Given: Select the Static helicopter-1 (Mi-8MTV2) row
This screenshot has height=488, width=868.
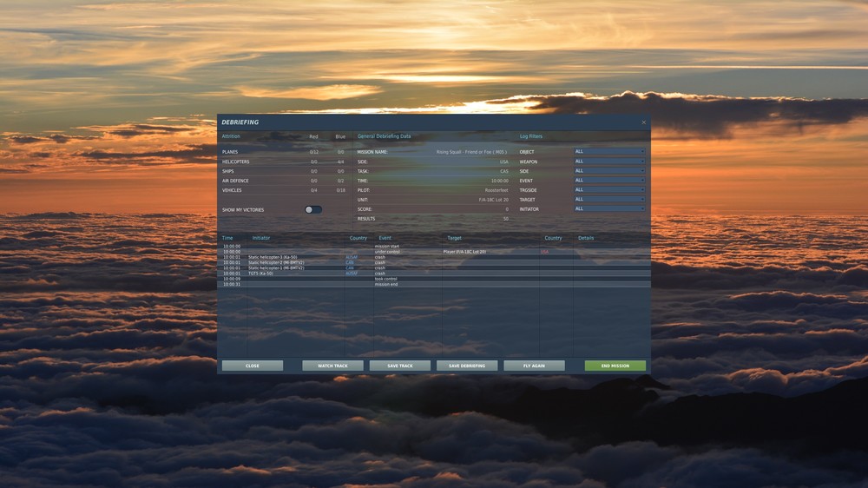Looking at the screenshot, I should [x=434, y=268].
